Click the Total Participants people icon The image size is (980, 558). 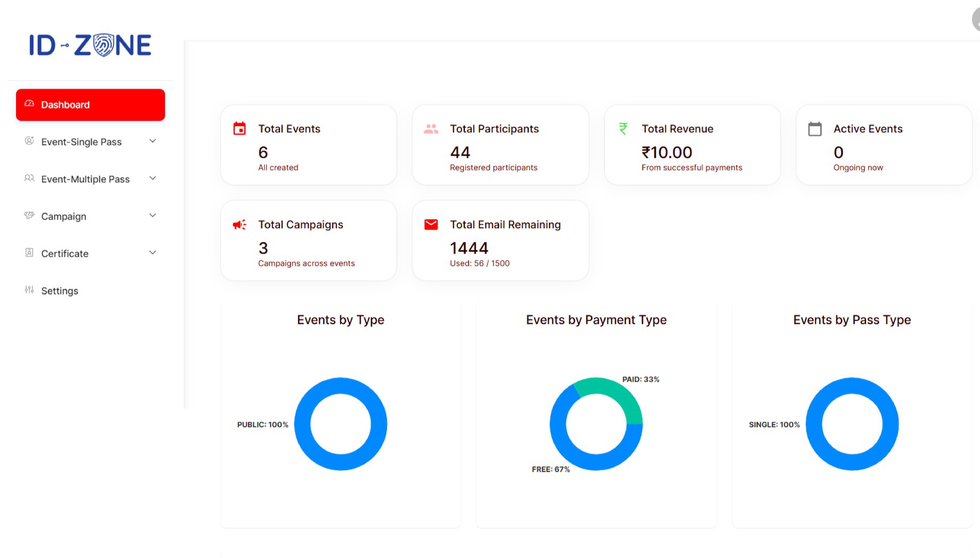point(431,129)
